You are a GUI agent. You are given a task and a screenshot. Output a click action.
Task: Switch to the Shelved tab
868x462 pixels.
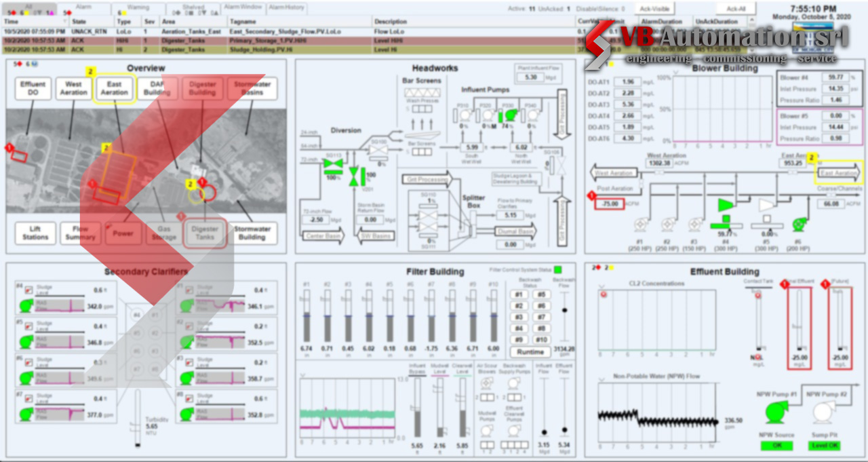(193, 8)
